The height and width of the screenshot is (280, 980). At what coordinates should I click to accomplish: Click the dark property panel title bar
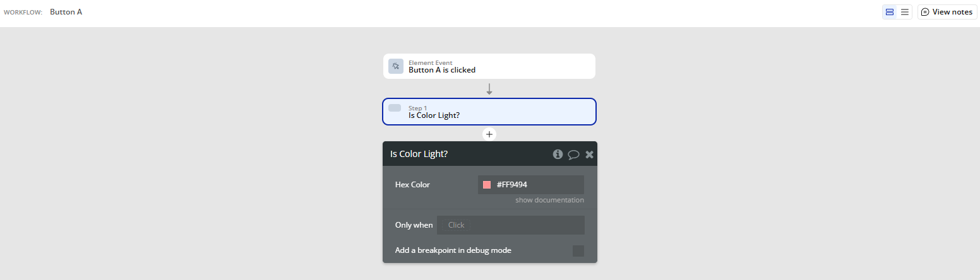pyautogui.click(x=467, y=154)
